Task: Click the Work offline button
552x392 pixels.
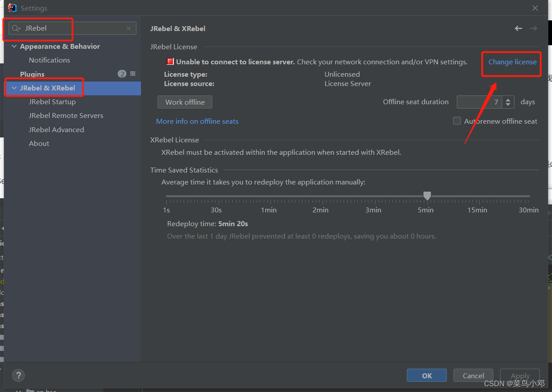Action: coord(185,102)
